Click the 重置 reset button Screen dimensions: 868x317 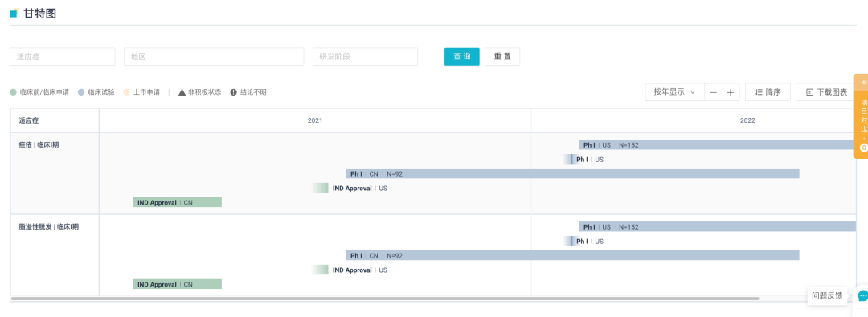502,56
